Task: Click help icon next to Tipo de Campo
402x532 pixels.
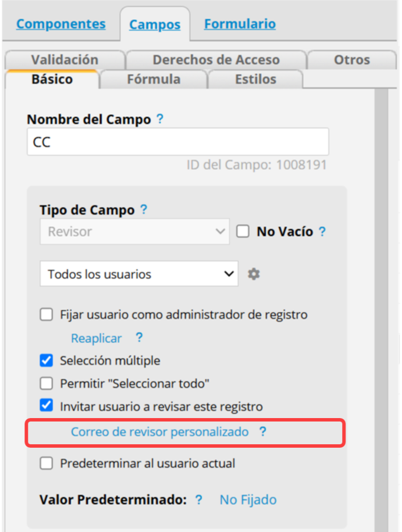Action: point(144,210)
